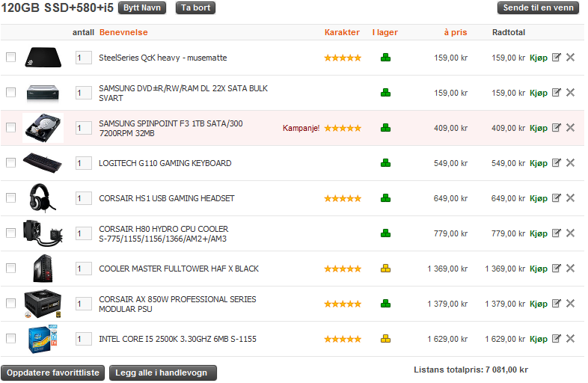Tick checkbox for Cooler Master HAF X
Viewport: 588px width, 383px height.
[11, 269]
